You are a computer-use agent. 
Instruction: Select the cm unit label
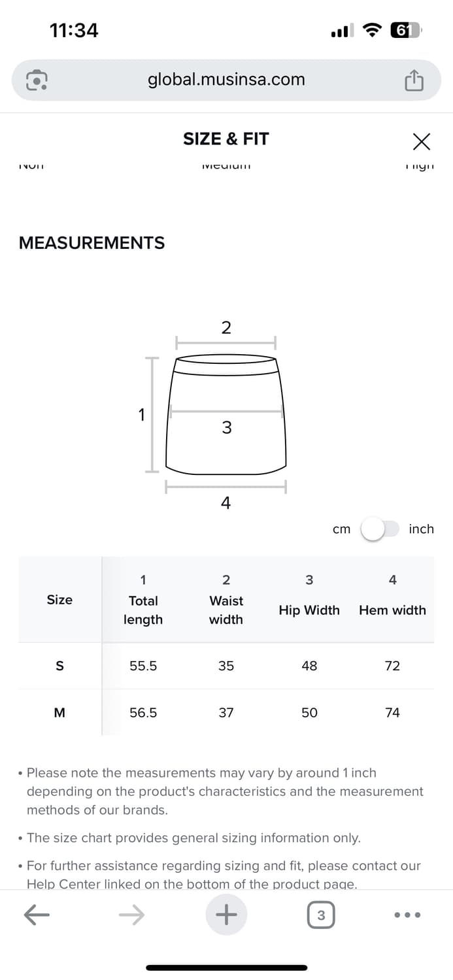(x=341, y=529)
